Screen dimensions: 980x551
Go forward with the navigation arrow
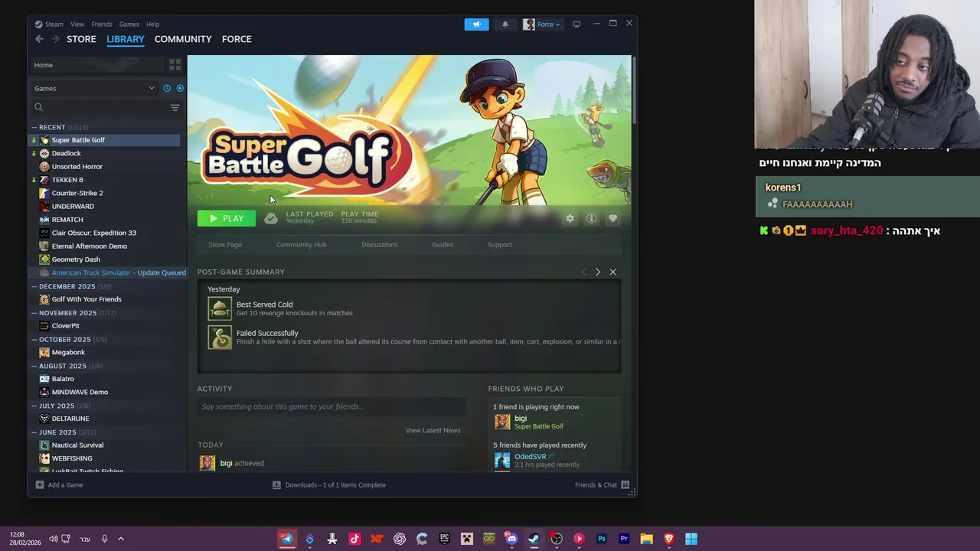tap(55, 39)
